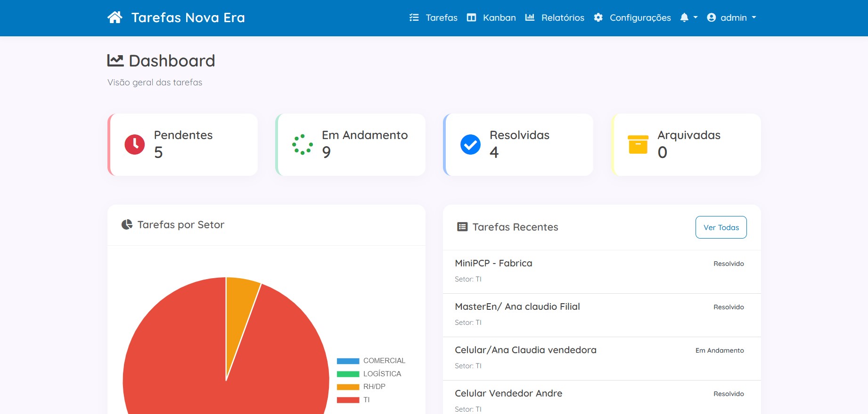The height and width of the screenshot is (414, 868).
Task: Click the blue checkmark Resolvidas icon
Action: (x=470, y=144)
